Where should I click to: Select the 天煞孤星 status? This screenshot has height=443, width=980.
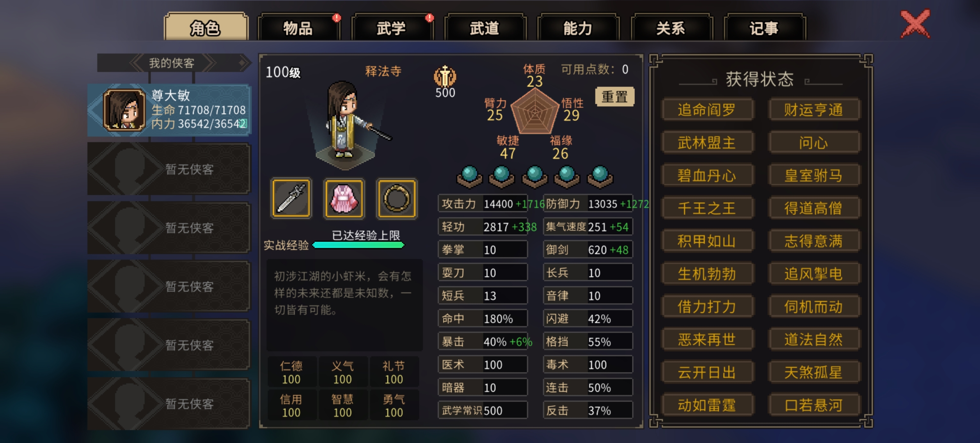[813, 372]
